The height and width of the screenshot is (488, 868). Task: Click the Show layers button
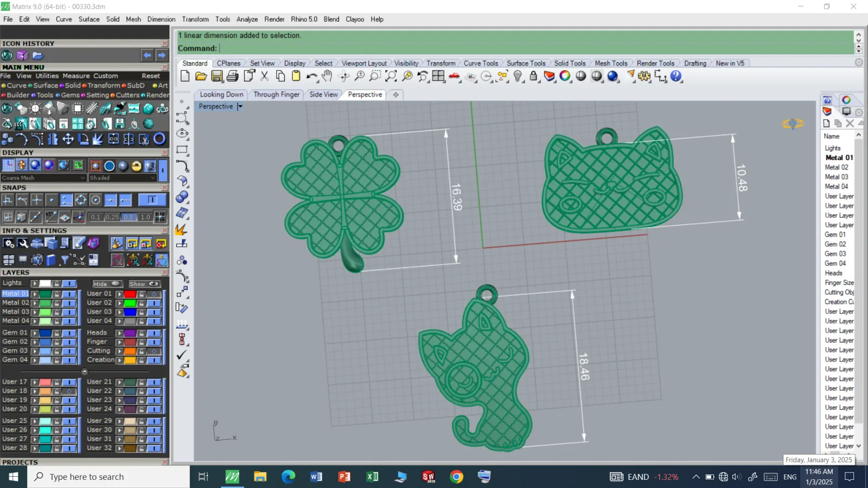[x=144, y=284]
